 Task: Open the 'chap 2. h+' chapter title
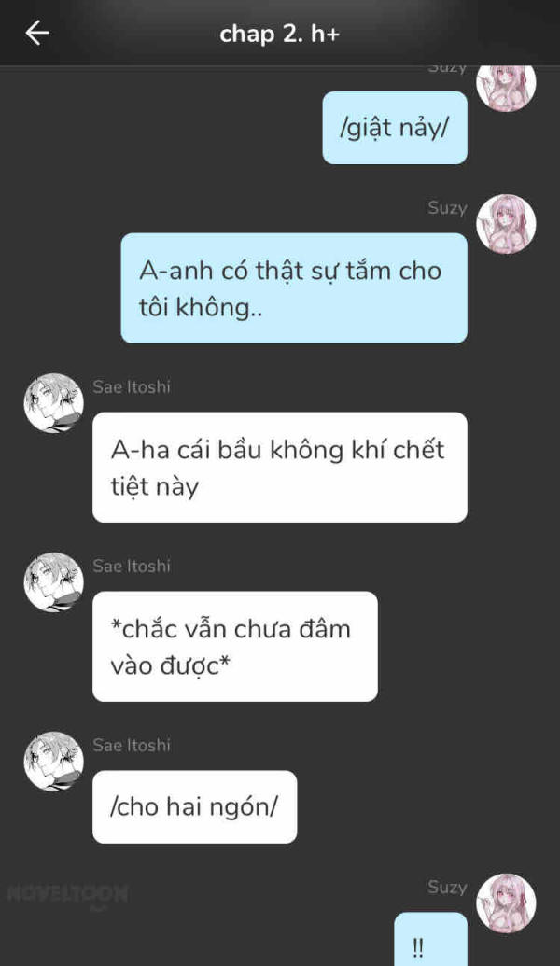pos(280,34)
